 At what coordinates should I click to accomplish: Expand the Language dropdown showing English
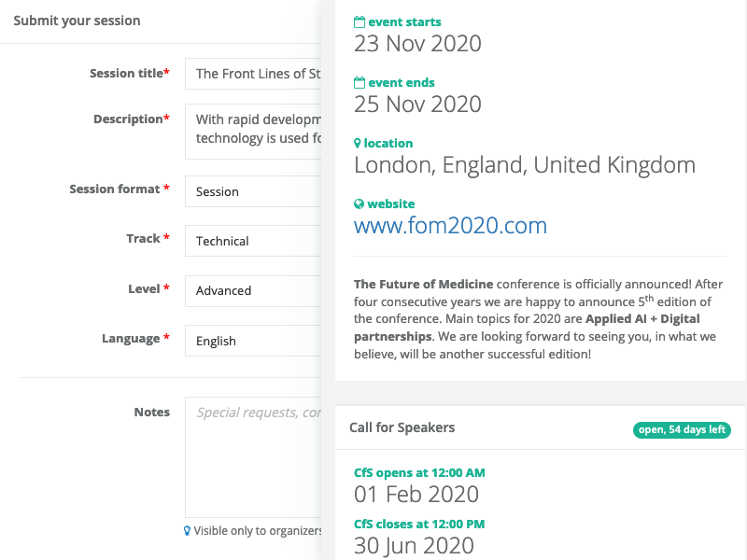coord(253,341)
